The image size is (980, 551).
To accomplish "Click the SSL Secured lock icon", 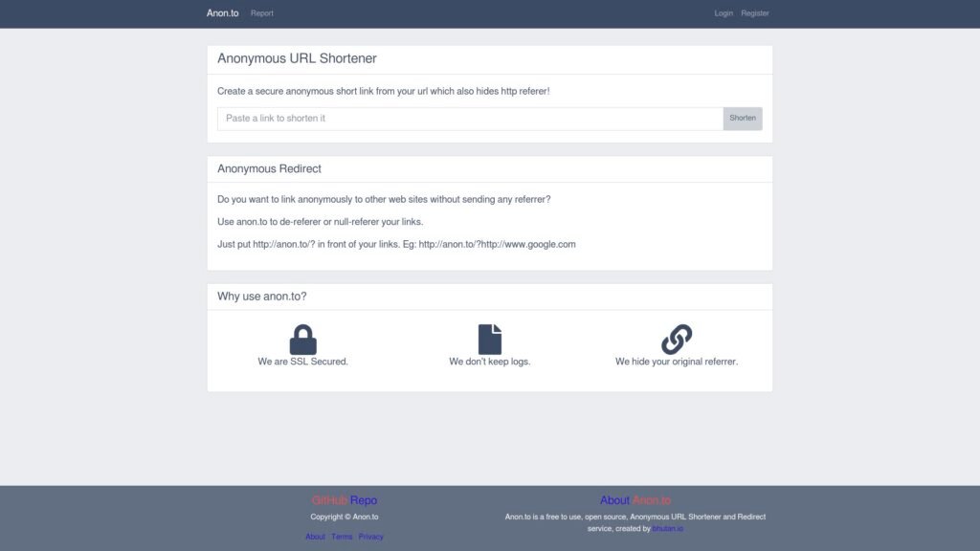I will [303, 340].
